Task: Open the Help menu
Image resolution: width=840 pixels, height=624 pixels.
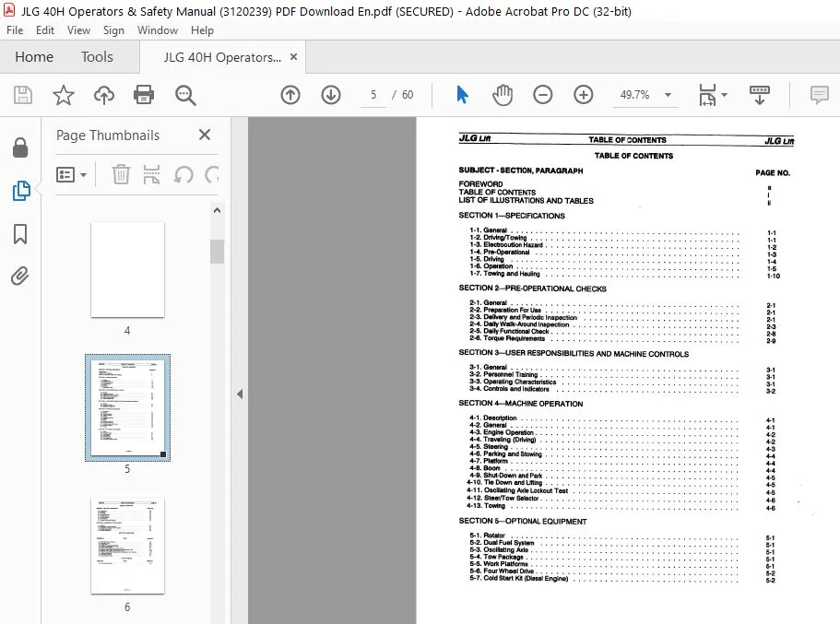Action: [x=202, y=30]
